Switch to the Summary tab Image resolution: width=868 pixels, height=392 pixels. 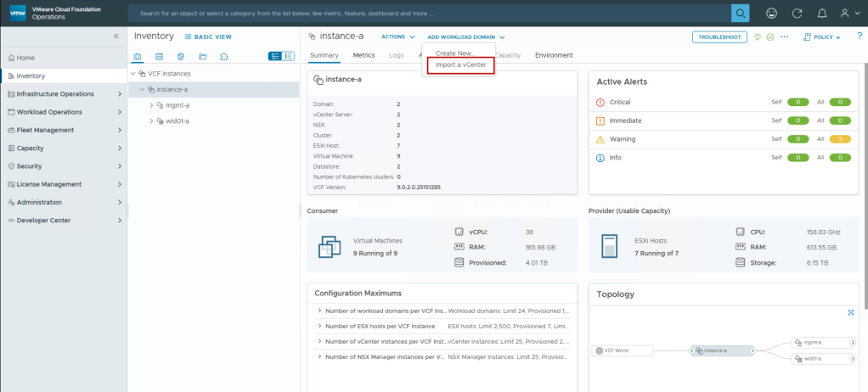tap(324, 55)
